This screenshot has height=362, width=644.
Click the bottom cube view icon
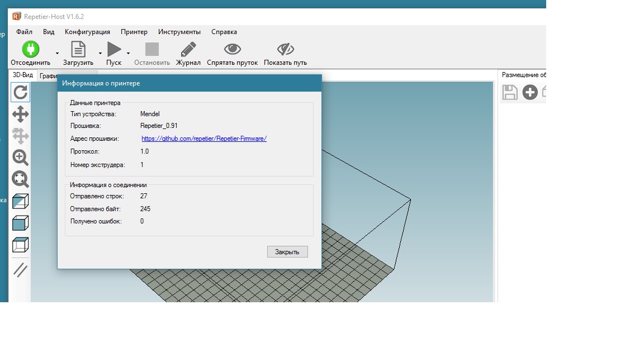21,245
